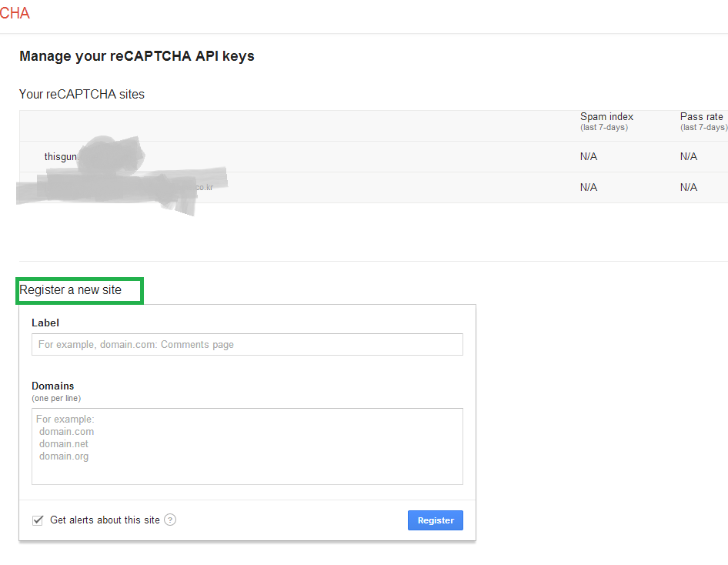
Task: Click the "Your reCAPTCHA sites" section heading
Action: (x=82, y=95)
